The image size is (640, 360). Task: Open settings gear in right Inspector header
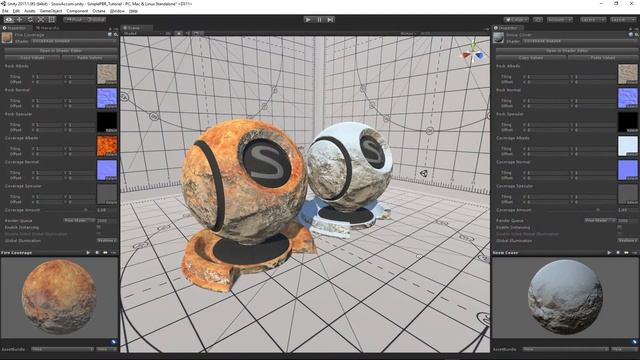pyautogui.click(x=636, y=35)
